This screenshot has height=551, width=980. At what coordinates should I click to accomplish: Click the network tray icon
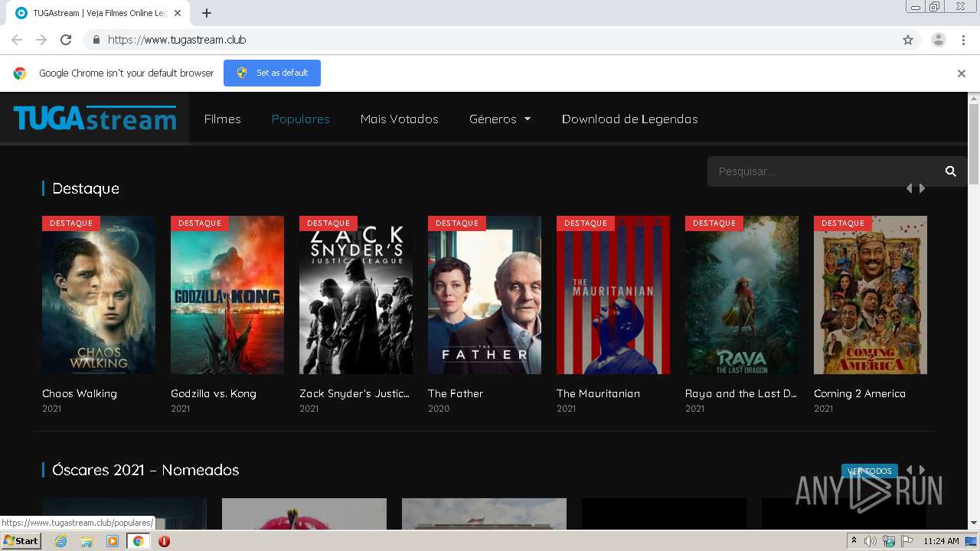click(889, 541)
